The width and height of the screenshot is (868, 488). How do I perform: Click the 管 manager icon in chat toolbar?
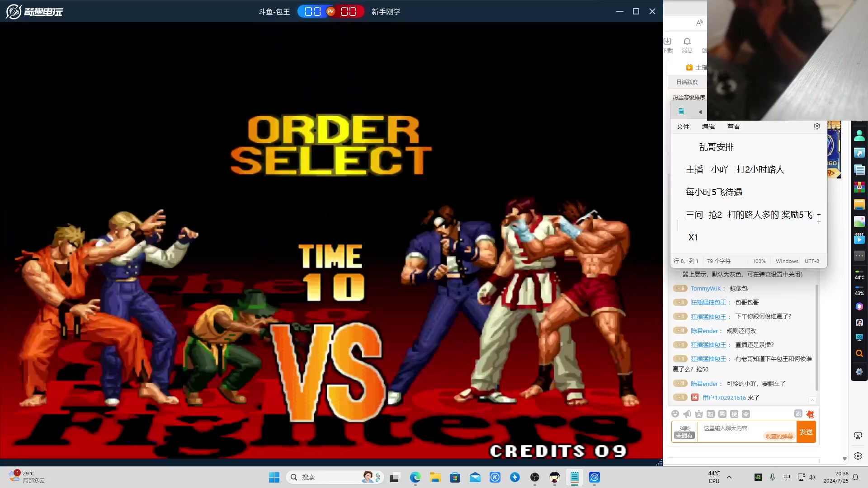pyautogui.click(x=722, y=414)
